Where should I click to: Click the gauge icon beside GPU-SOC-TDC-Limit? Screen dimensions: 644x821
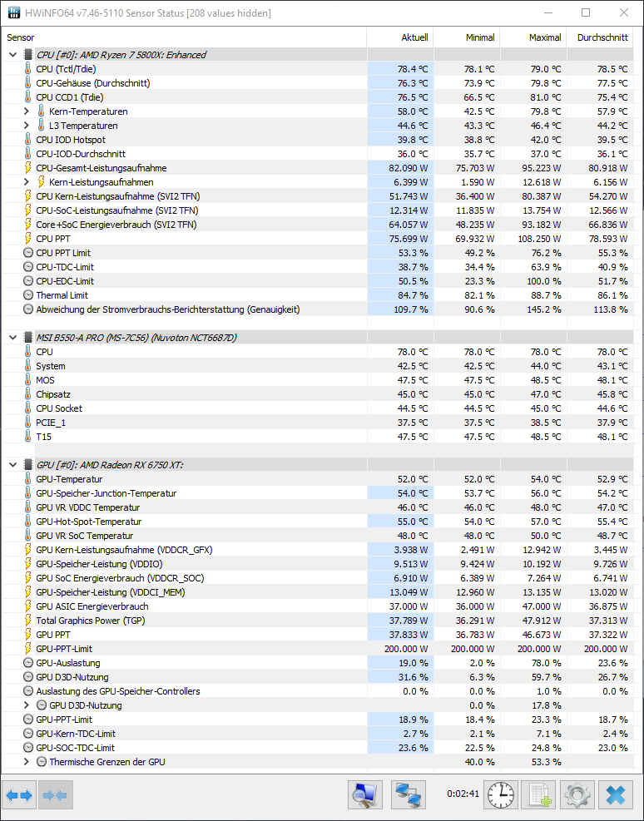[28, 747]
